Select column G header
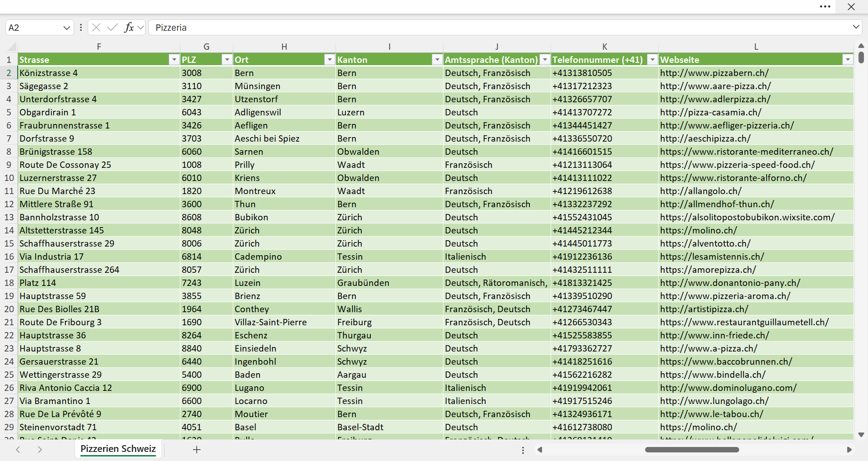 tap(207, 47)
